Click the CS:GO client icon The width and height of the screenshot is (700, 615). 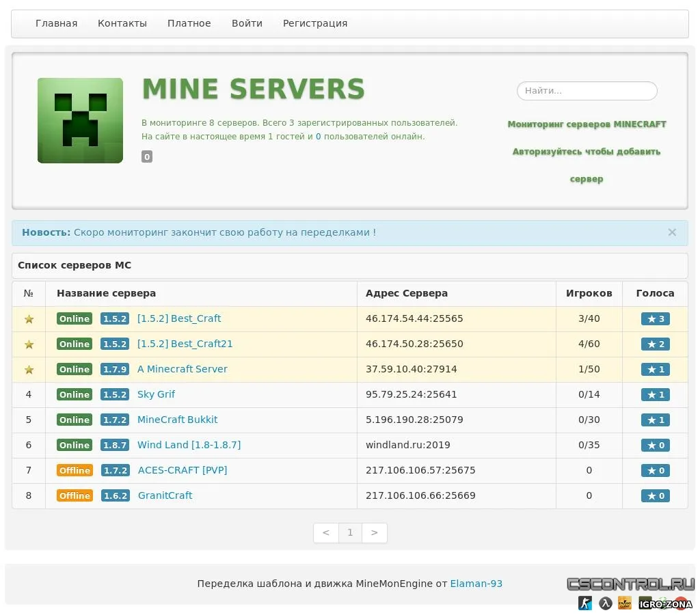pos(624,603)
